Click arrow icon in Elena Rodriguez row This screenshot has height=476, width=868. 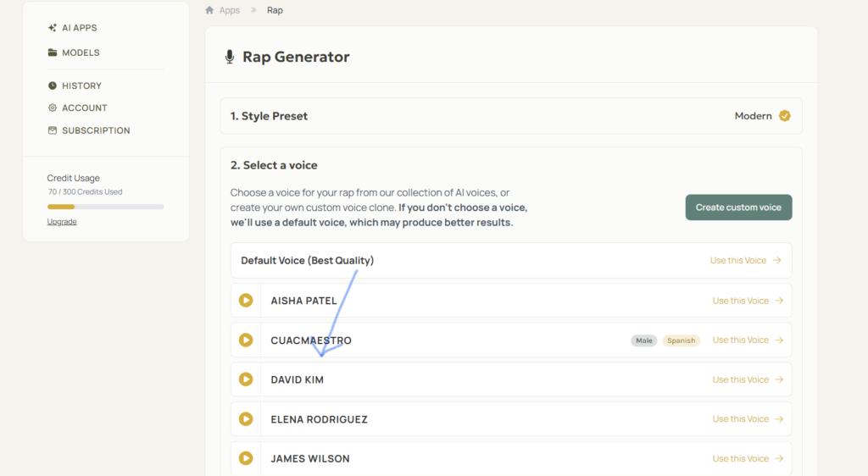pyautogui.click(x=779, y=419)
